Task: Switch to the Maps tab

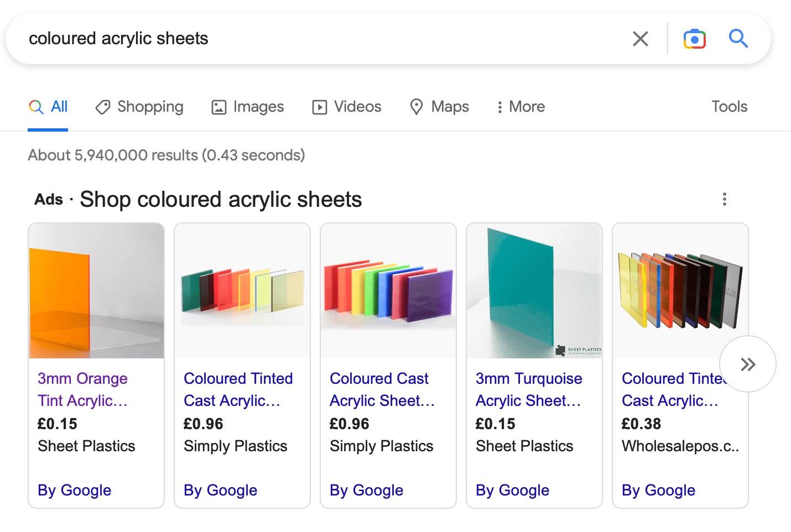Action: point(439,107)
